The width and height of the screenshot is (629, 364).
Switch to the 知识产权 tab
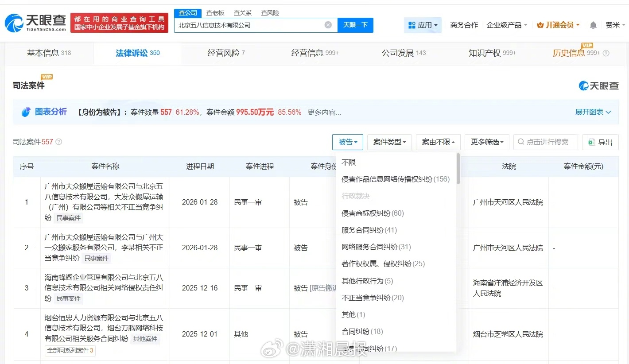(492, 53)
